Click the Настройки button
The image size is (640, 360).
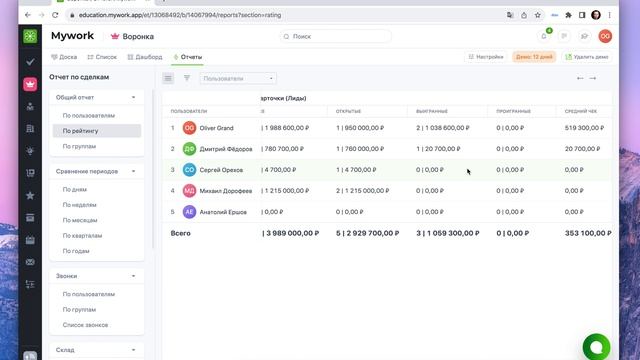pos(486,57)
